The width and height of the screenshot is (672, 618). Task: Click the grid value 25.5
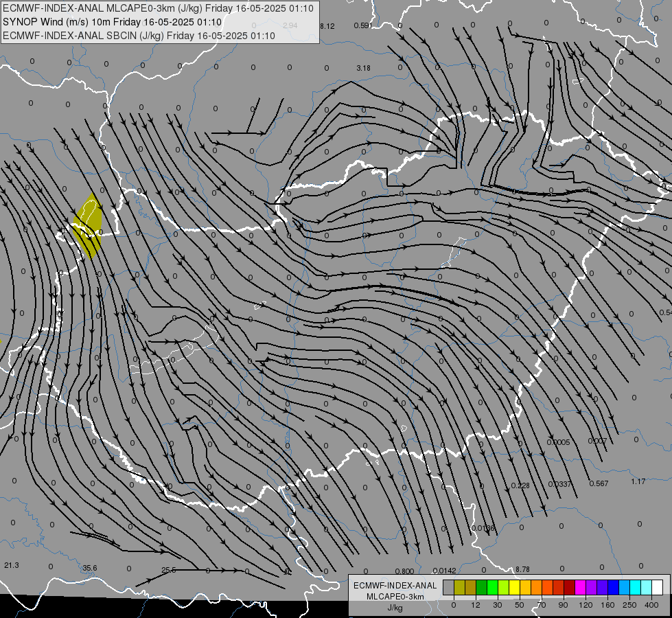[168, 571]
